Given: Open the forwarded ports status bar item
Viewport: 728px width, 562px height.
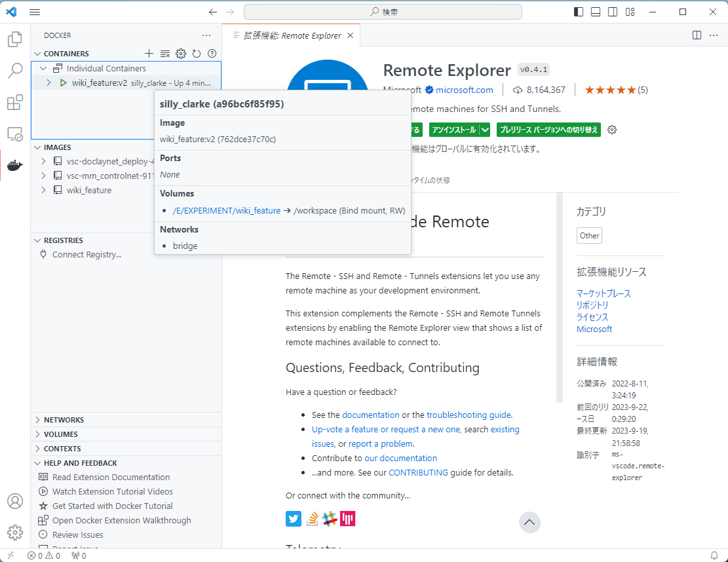Looking at the screenshot, I should coord(79,555).
